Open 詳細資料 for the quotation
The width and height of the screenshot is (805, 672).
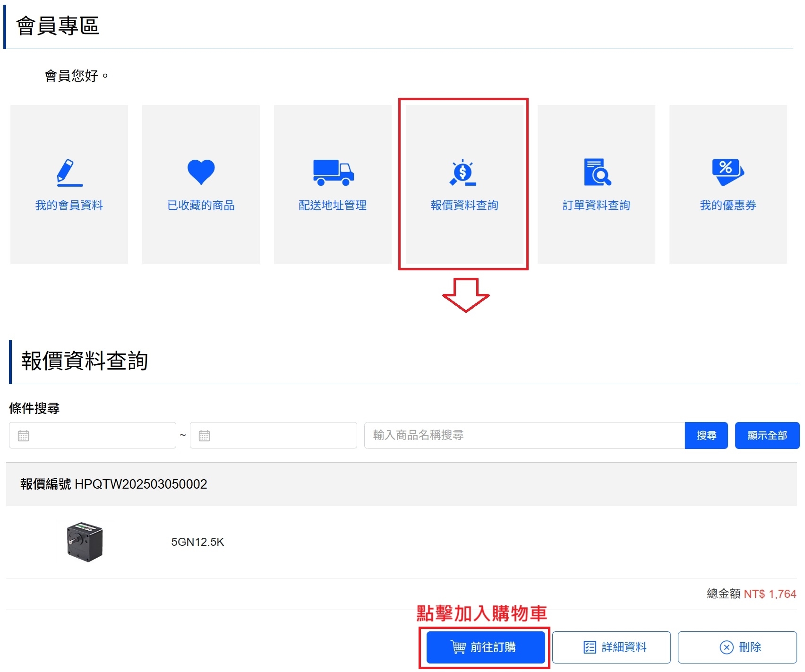611,647
